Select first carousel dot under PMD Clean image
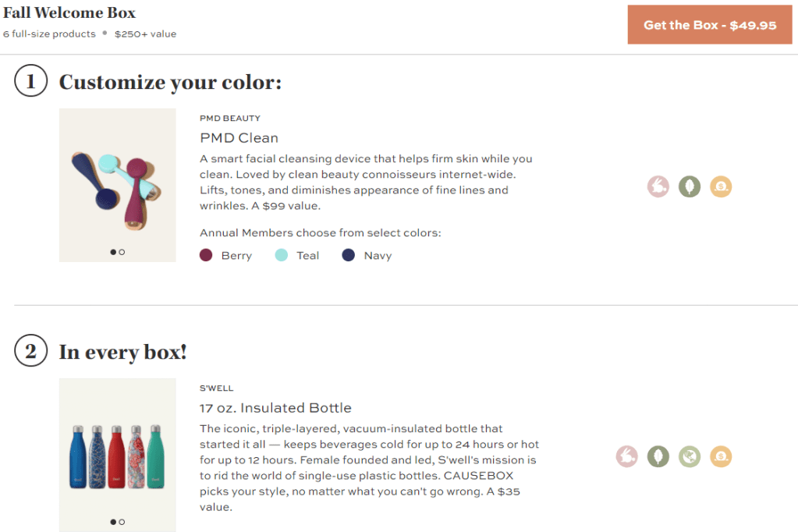 click(113, 252)
